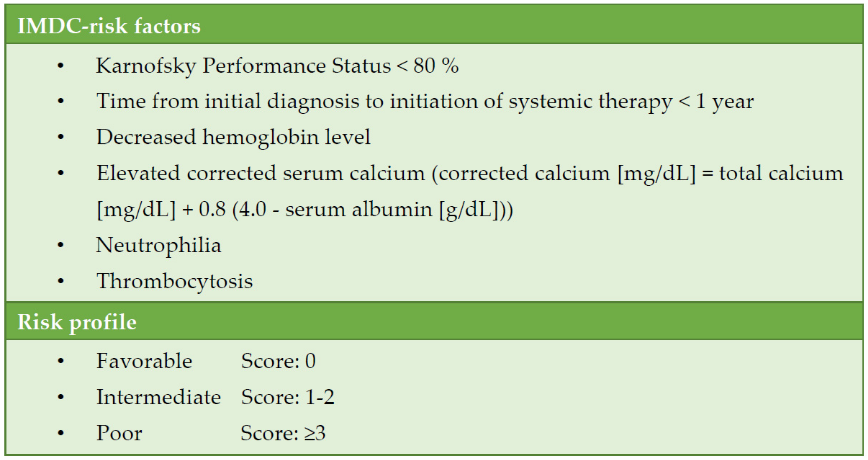Click the bullet next to Thrombocytosis
868x460 pixels.
click(x=61, y=281)
